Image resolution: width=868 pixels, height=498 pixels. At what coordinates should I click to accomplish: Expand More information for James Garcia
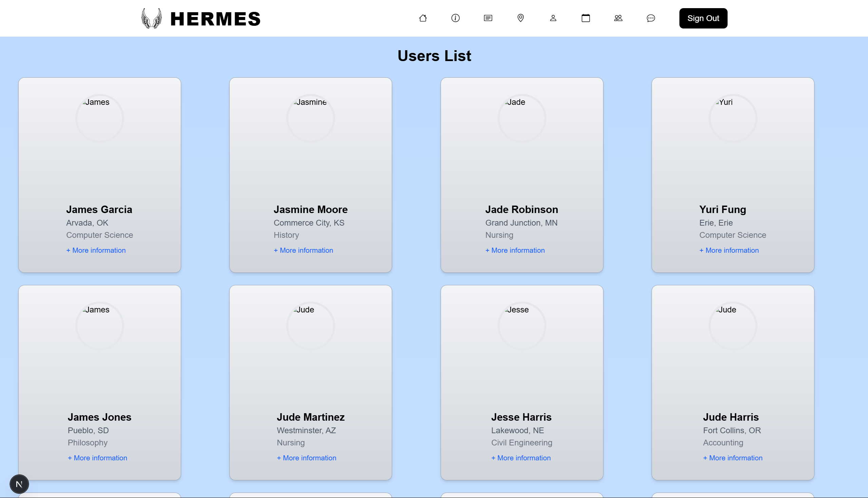(96, 250)
